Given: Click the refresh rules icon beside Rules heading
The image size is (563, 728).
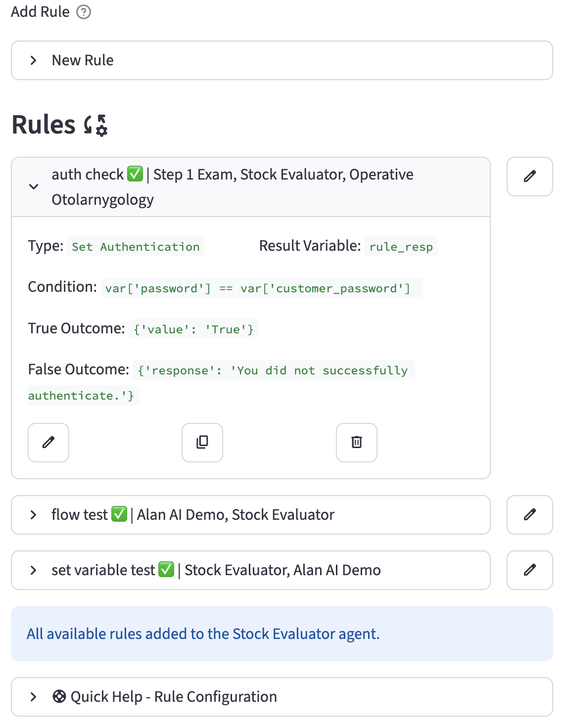Looking at the screenshot, I should pos(95,125).
